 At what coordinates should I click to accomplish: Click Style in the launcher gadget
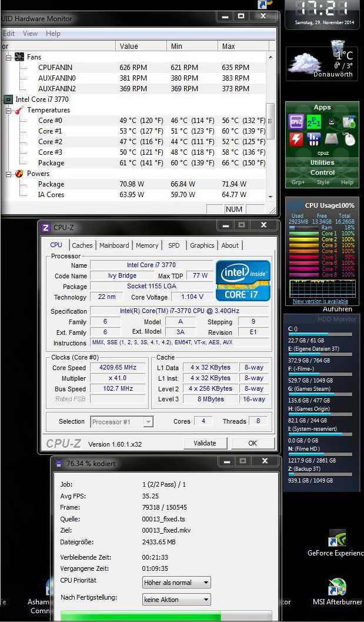point(323,182)
